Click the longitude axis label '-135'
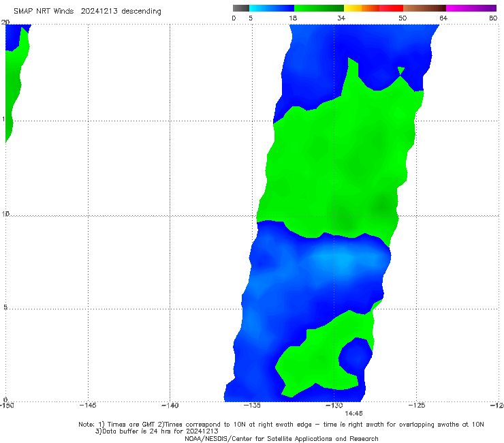The height and width of the screenshot is (443, 504). click(252, 406)
